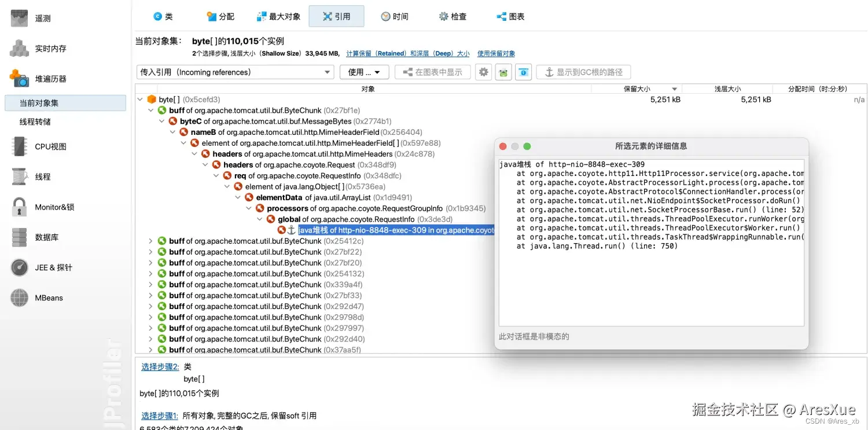Open the 使用 ... dropdown button
Screen dimensions: 868x430
tap(364, 72)
